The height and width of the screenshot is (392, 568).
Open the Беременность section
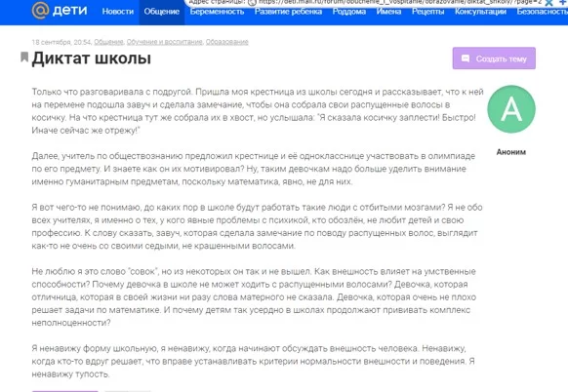(217, 12)
